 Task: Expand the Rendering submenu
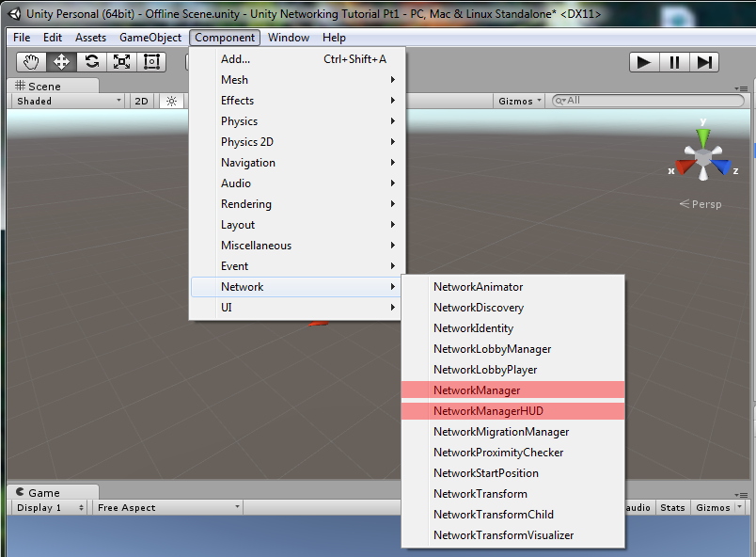point(296,204)
